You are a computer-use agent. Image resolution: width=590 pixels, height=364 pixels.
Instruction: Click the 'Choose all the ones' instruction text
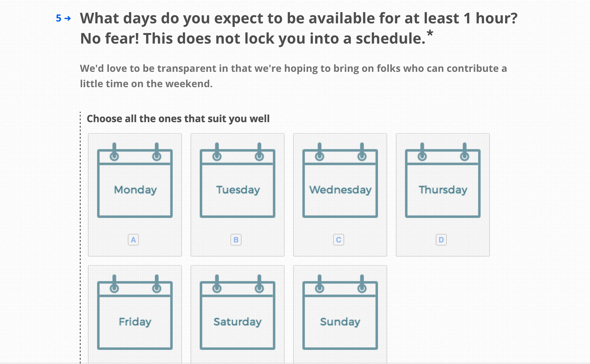tap(178, 119)
